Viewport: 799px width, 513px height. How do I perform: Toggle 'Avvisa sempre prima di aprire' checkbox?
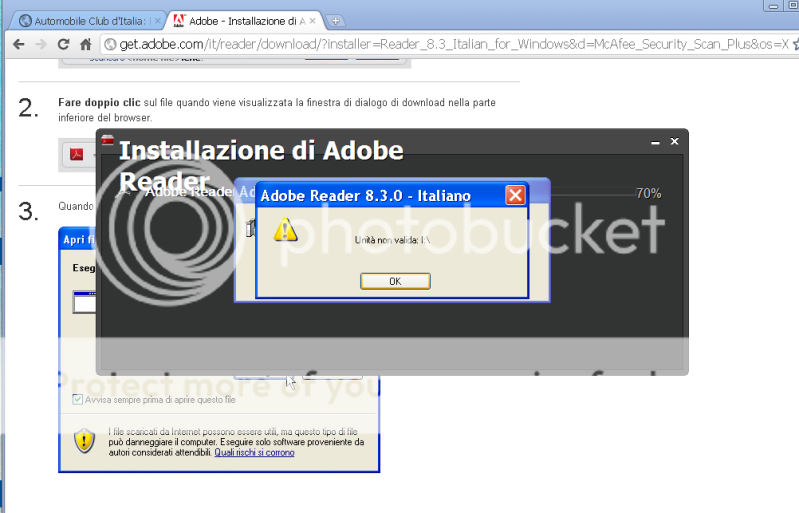tap(78, 400)
